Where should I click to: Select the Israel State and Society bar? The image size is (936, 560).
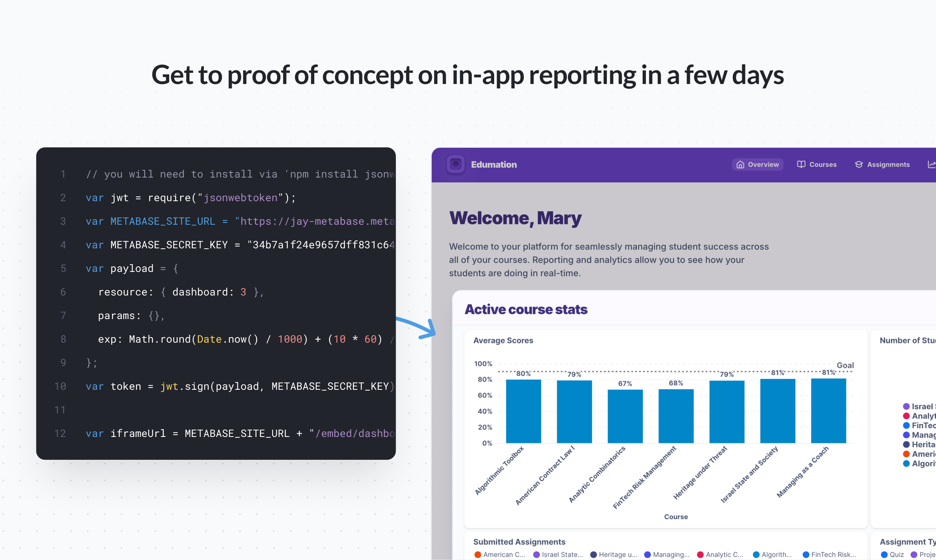[x=777, y=410]
